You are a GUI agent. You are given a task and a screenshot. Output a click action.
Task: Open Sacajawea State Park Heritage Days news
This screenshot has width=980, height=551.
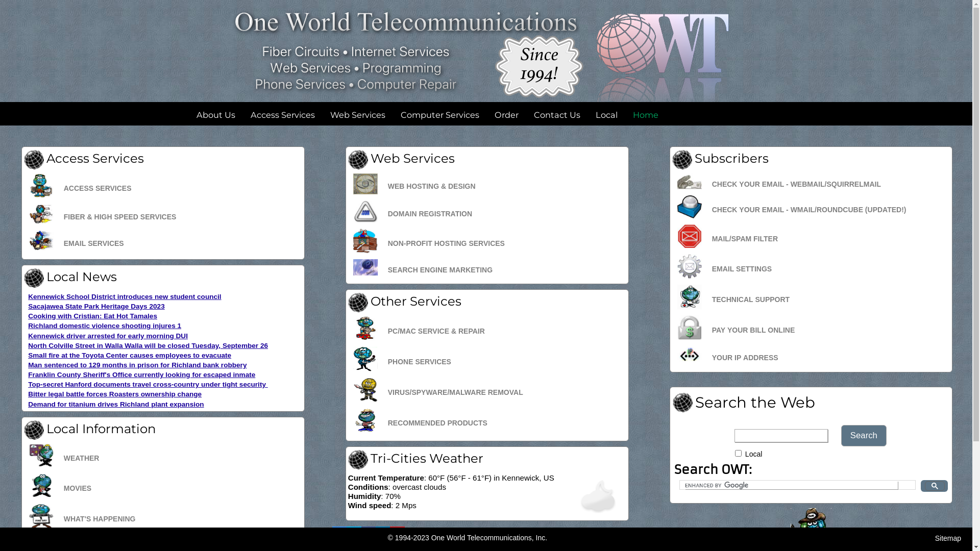tap(96, 307)
